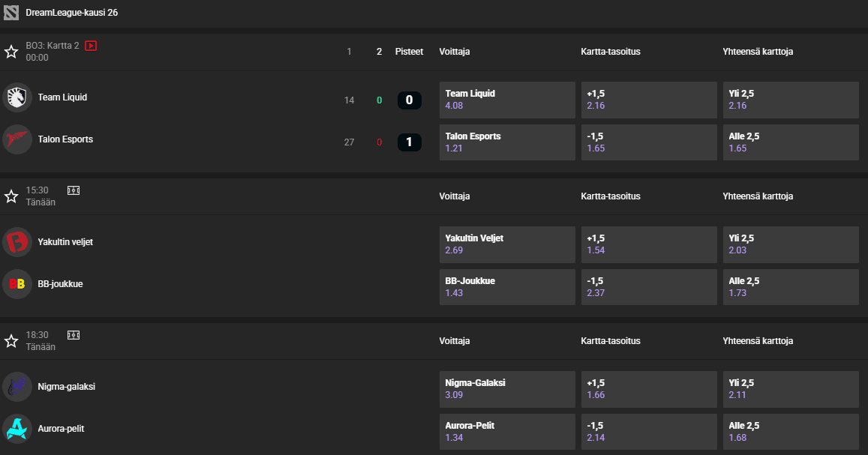Bet on Team Liquid winner at 4.08
The height and width of the screenshot is (455, 868).
(x=507, y=100)
